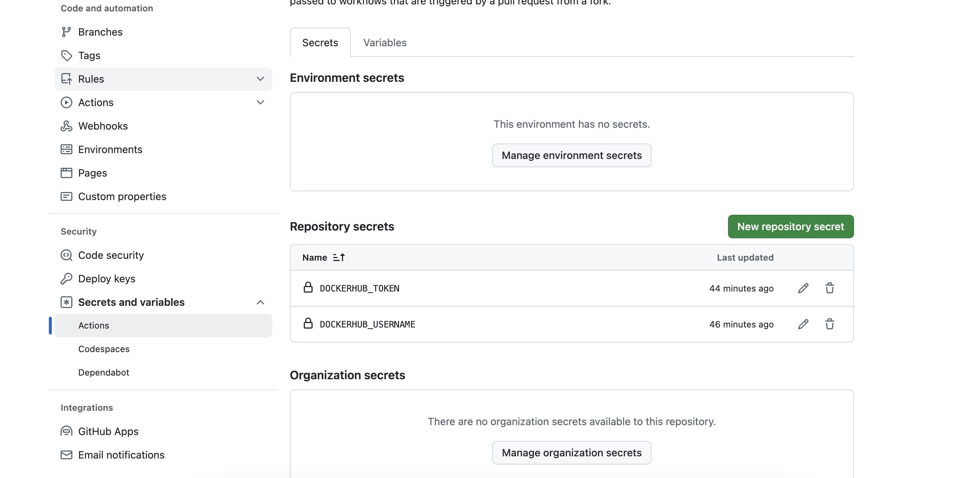Open the GitHub Apps integrations page
The height and width of the screenshot is (478, 980).
(x=108, y=431)
